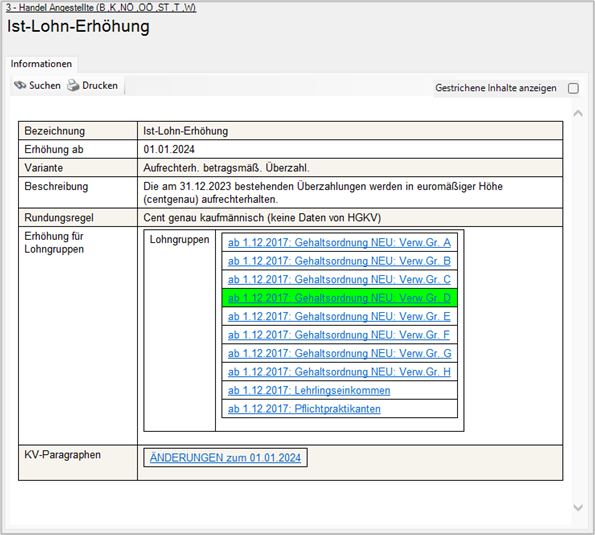
Task: Enable Gestrichene Inhalte anzeigen checkbox
Action: [573, 88]
